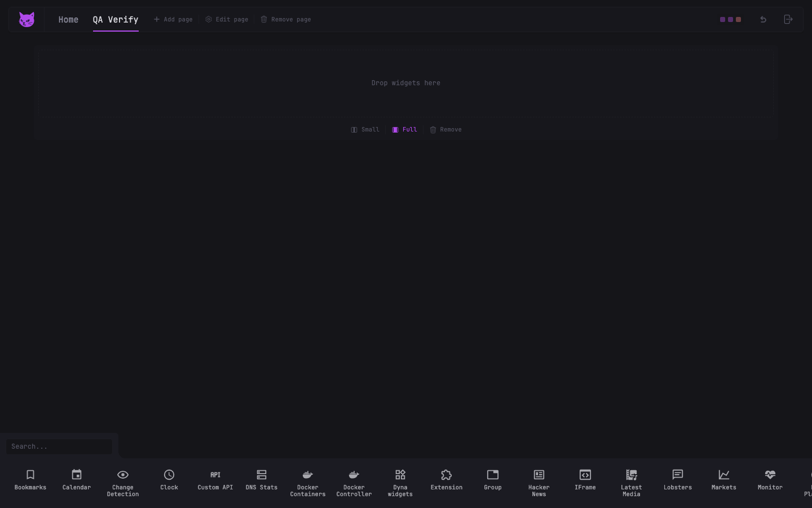Screen dimensions: 812x508
Task: Remove the widget column
Action: click(x=445, y=130)
